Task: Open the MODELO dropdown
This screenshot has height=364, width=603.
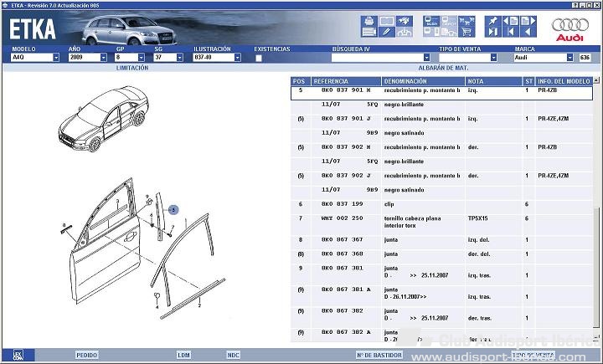Action: pos(56,58)
